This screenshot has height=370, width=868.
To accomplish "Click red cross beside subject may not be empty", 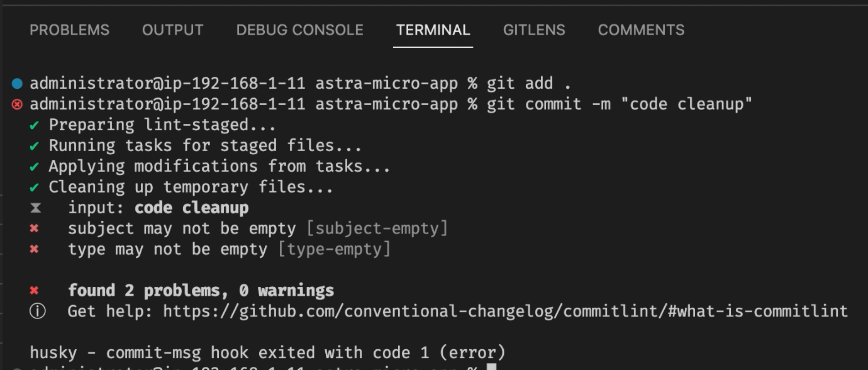I will [x=35, y=228].
